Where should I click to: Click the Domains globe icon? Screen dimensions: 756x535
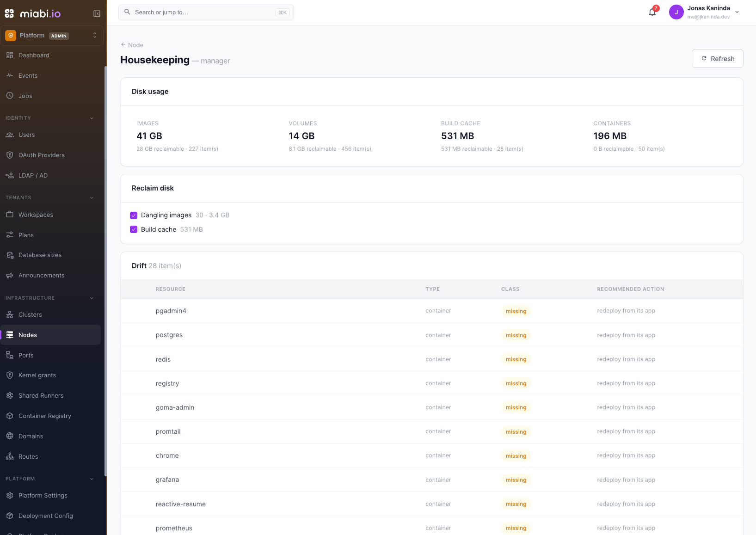(10, 436)
